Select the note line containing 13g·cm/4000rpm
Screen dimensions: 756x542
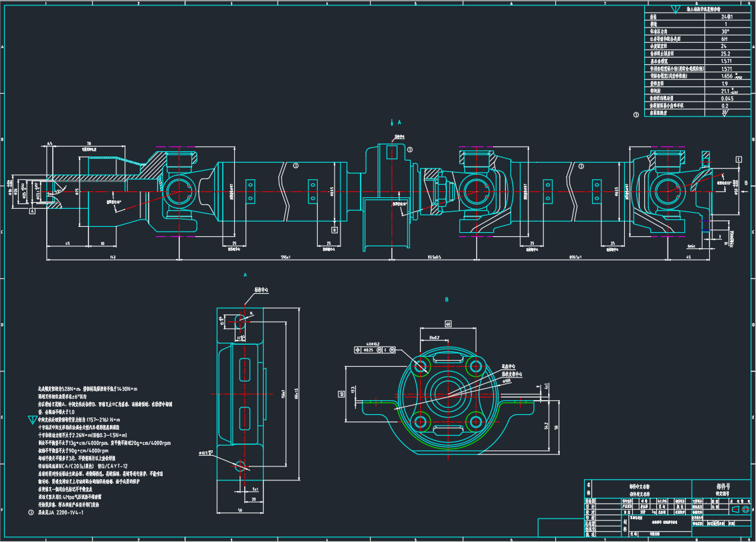(104, 443)
